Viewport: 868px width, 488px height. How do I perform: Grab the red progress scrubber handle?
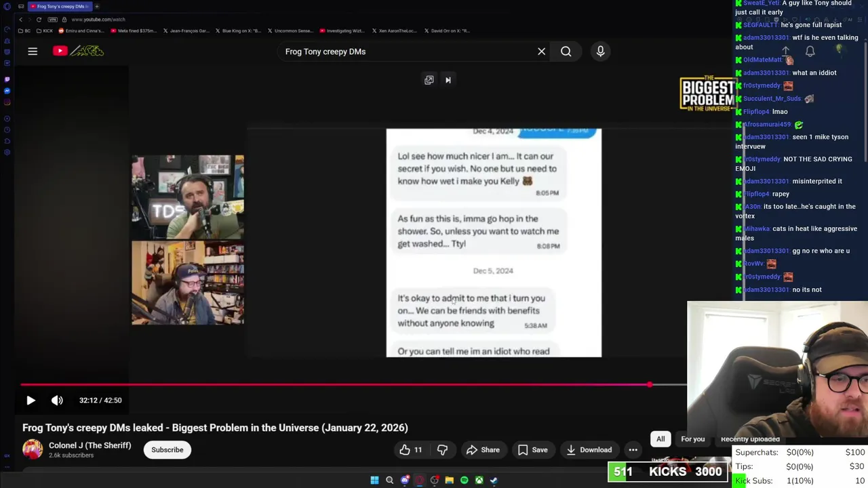pos(650,384)
